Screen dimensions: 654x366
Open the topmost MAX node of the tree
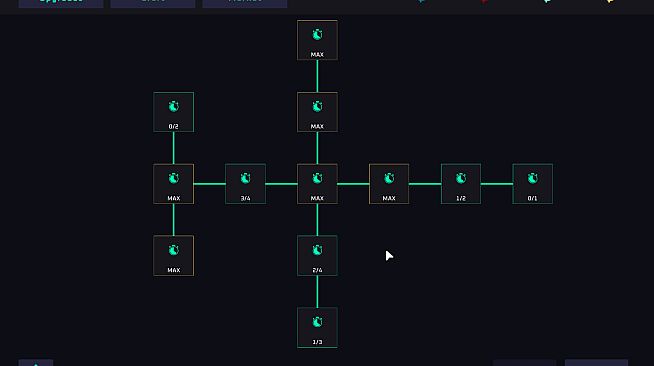tap(317, 40)
